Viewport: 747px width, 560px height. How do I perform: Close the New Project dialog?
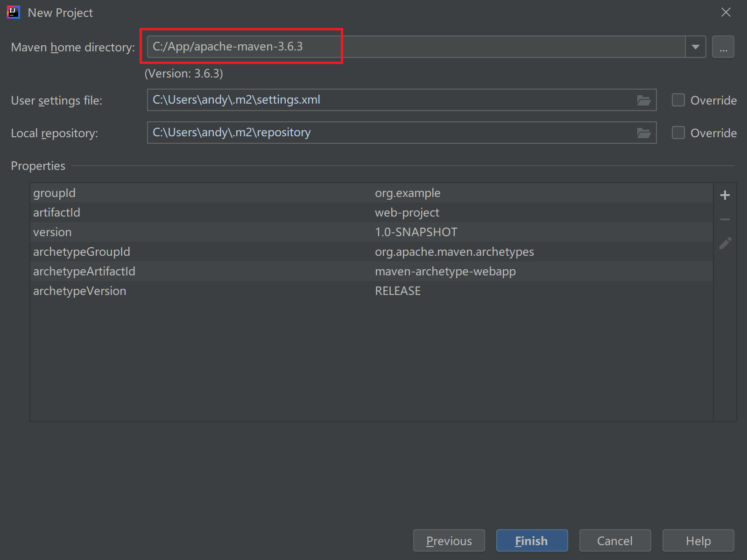pyautogui.click(x=726, y=12)
